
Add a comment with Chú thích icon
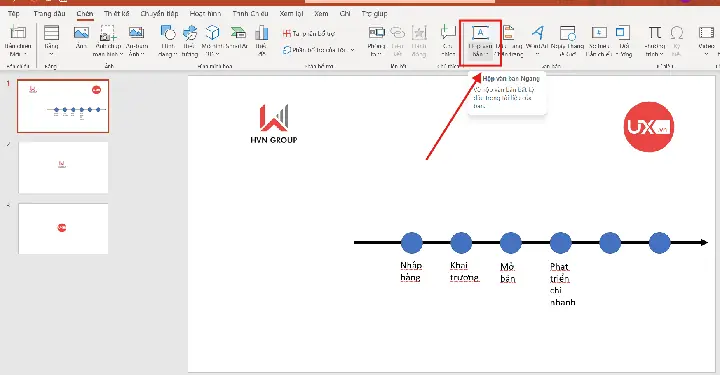pos(448,33)
